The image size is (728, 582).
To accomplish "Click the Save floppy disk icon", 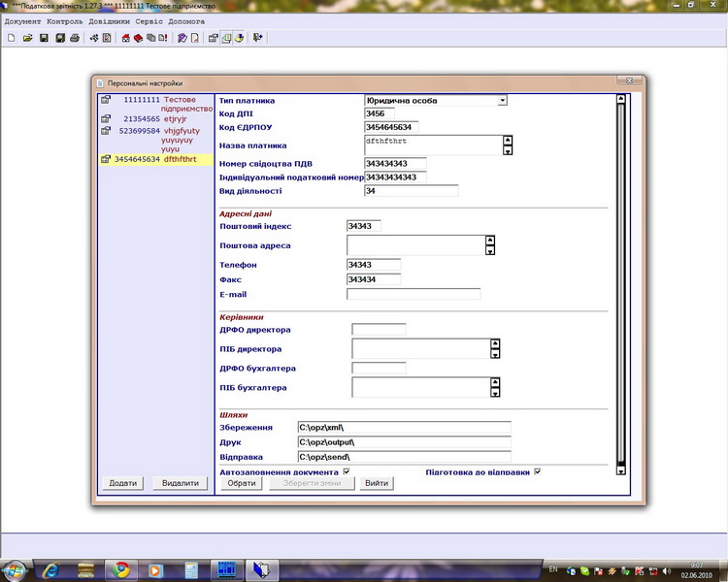I will [x=44, y=39].
